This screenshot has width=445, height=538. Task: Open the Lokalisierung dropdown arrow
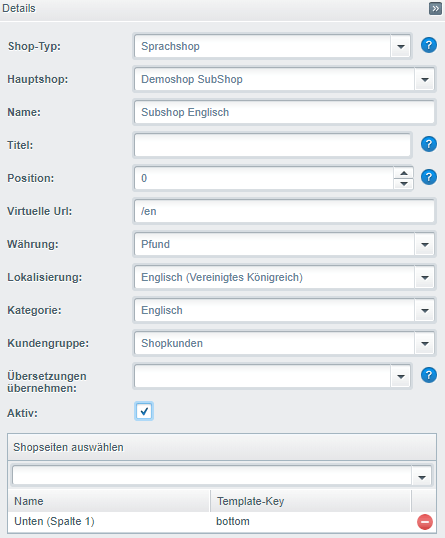click(x=424, y=277)
